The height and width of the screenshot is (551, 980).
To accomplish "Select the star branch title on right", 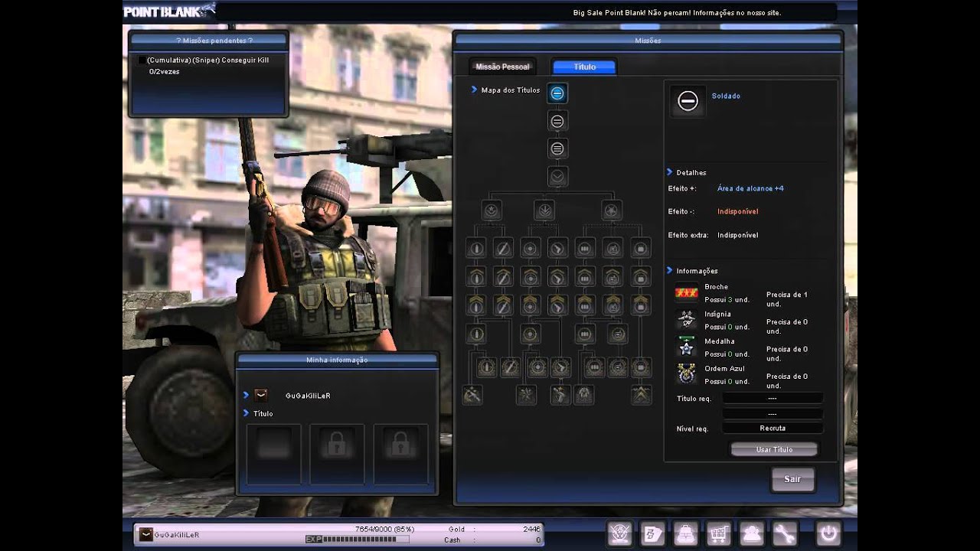I will (x=611, y=210).
